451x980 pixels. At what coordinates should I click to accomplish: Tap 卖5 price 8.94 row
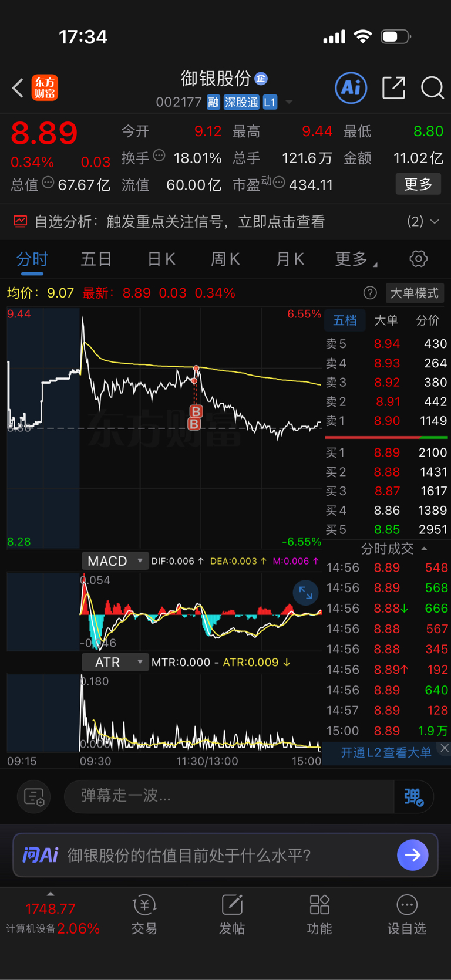click(x=386, y=344)
